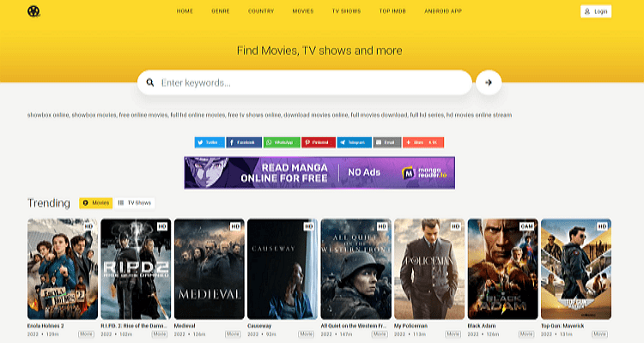Click the film reel site logo
Screen dimensions: 644x343
[x=33, y=11]
